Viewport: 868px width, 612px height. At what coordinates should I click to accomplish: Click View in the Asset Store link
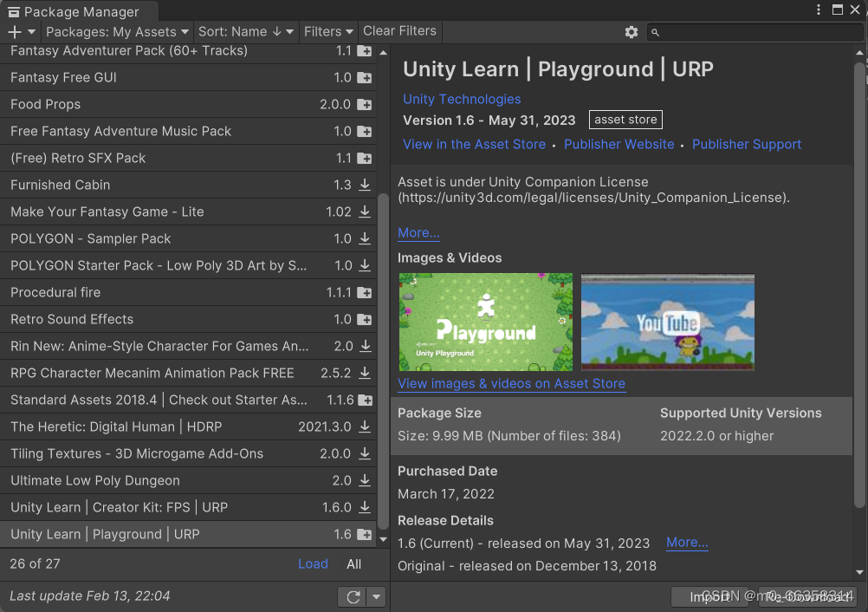(x=475, y=144)
